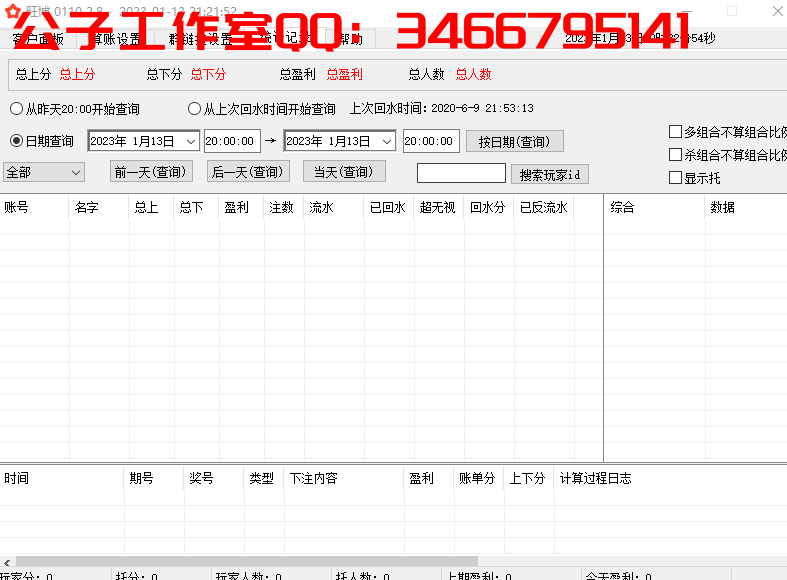
Task: Click the end time field 20:00:00
Action: coord(431,141)
